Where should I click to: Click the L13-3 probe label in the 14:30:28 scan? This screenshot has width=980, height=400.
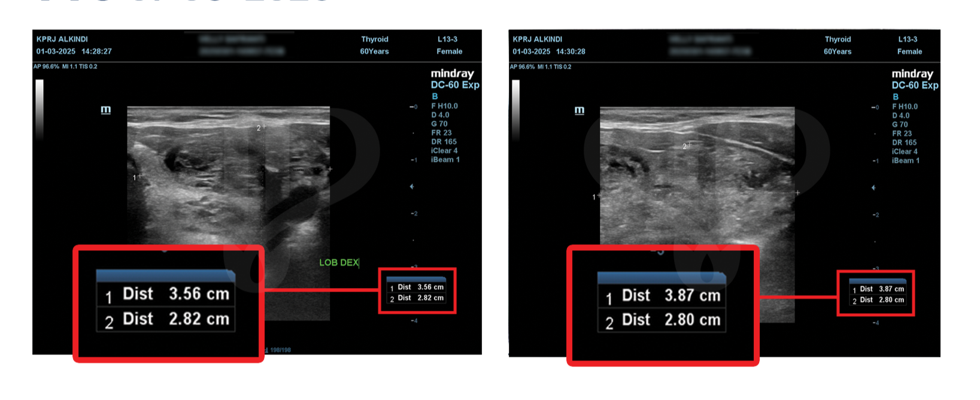[908, 39]
